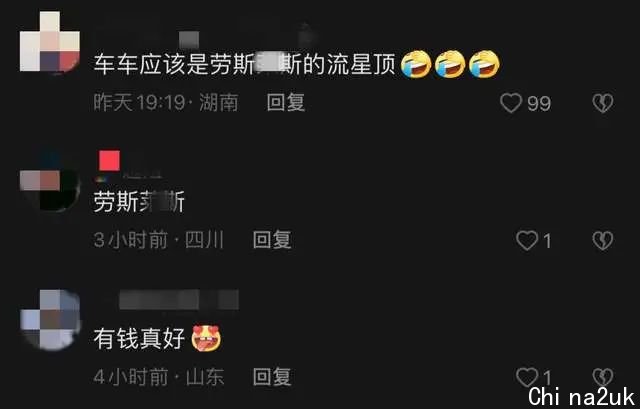640x409 pixels.
Task: Tap the 昨天 19:19 · 湖南 timestamp
Action: (x=166, y=102)
